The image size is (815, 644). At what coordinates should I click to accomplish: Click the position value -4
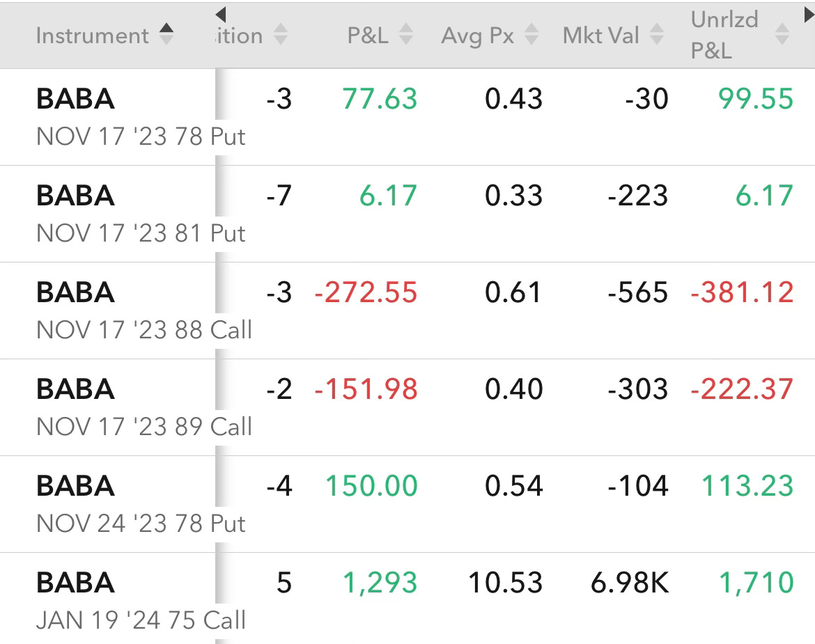point(279,486)
